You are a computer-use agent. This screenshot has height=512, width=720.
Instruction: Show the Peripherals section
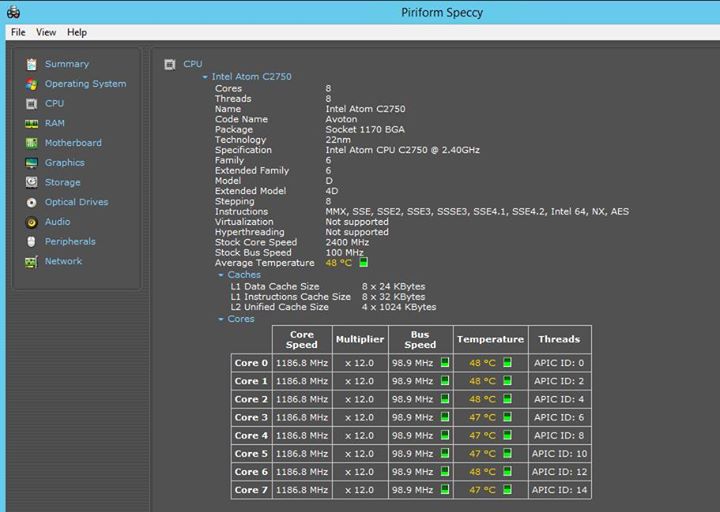pyautogui.click(x=70, y=242)
